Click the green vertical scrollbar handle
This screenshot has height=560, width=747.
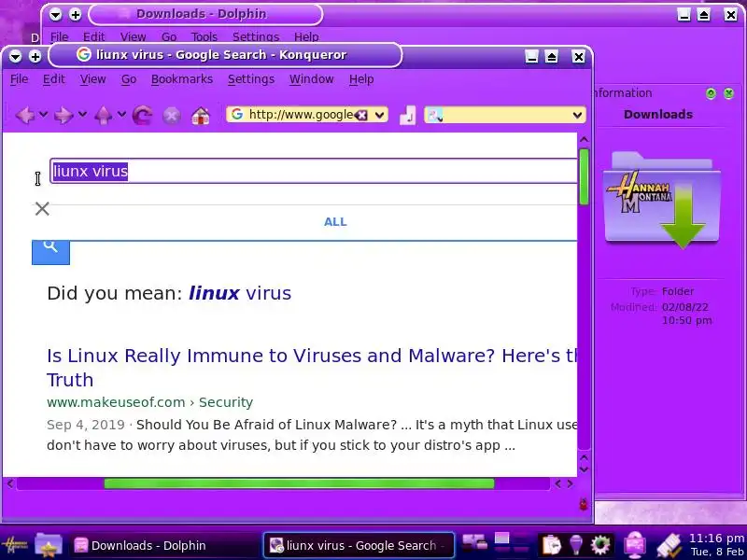coord(584,176)
